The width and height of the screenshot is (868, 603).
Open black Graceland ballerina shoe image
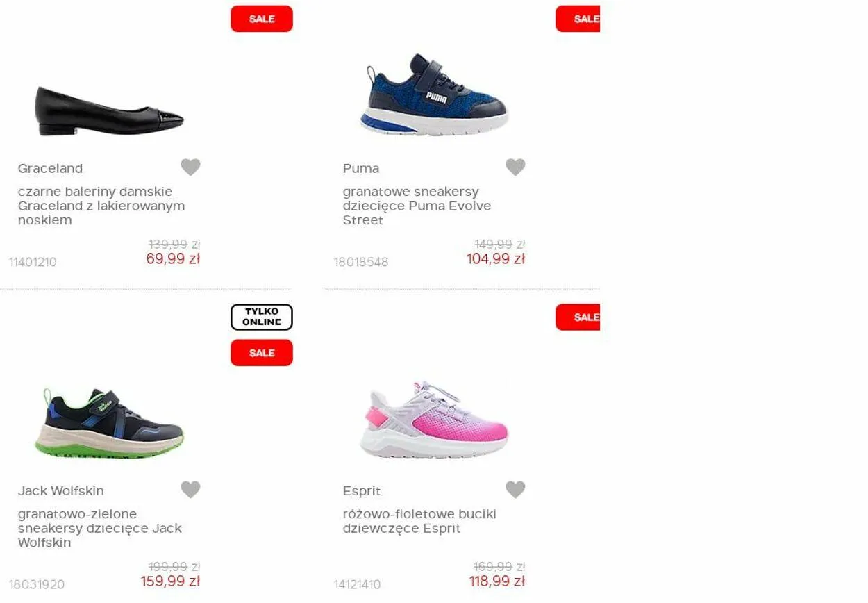coord(110,111)
